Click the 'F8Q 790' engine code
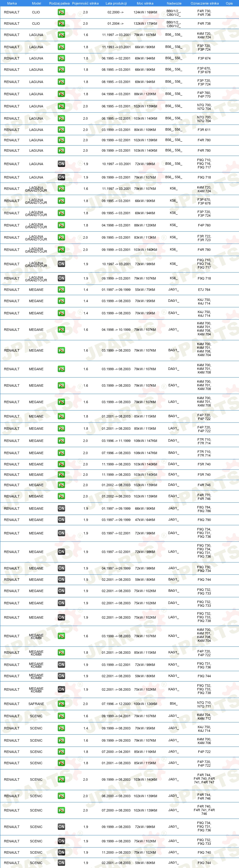Image resolution: width=239 pixels, height=868 pixels. pyautogui.click(x=204, y=520)
